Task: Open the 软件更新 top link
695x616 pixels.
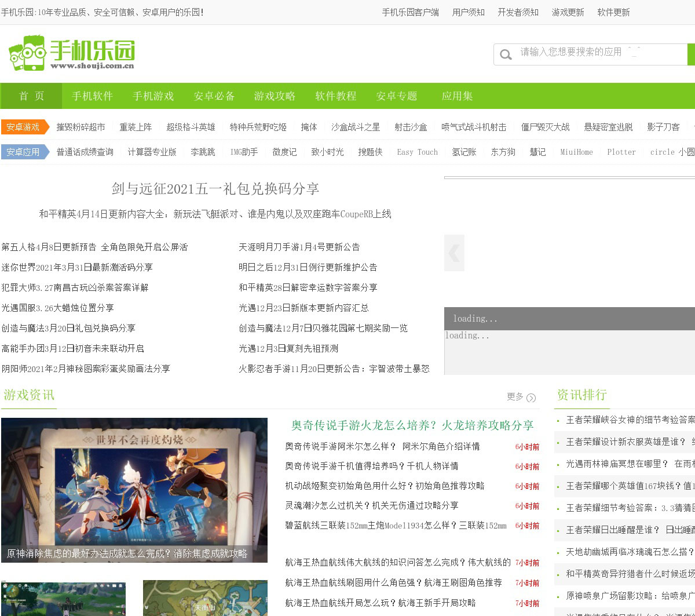Action: [x=613, y=12]
